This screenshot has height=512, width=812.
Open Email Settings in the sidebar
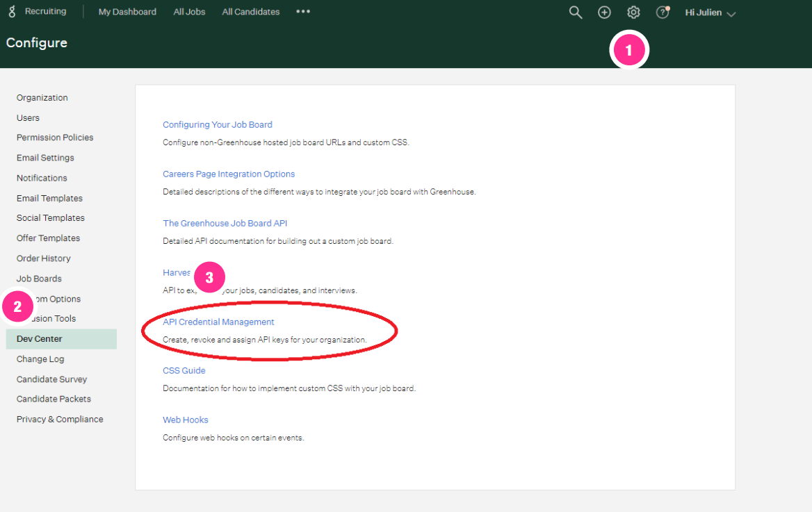click(45, 158)
